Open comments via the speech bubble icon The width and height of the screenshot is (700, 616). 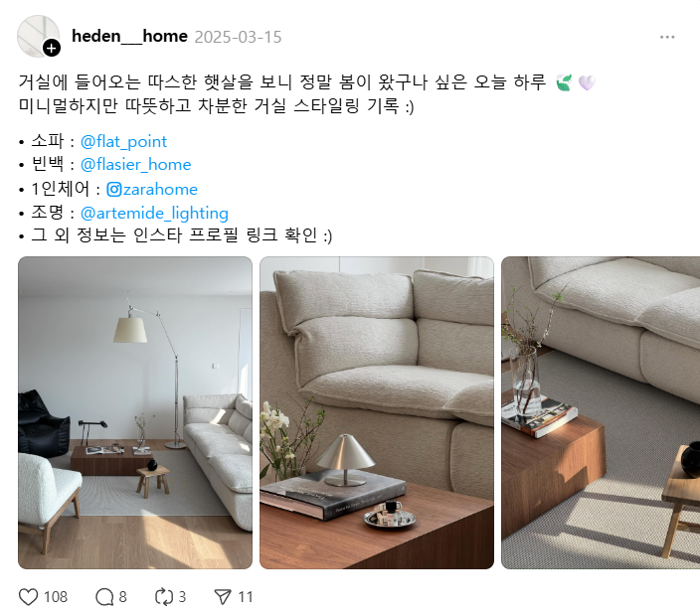[x=105, y=597]
